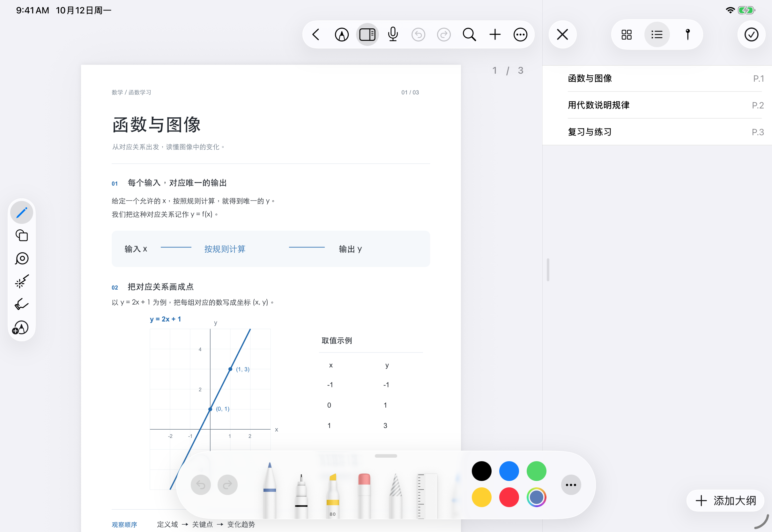Image resolution: width=772 pixels, height=532 pixels.
Task: Select the pen drawing tool in sidebar
Action: click(22, 213)
